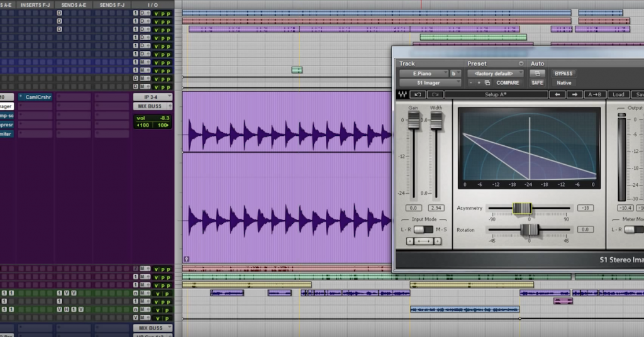644x337 pixels.
Task: Go to next preset with right arrow
Action: point(575,94)
